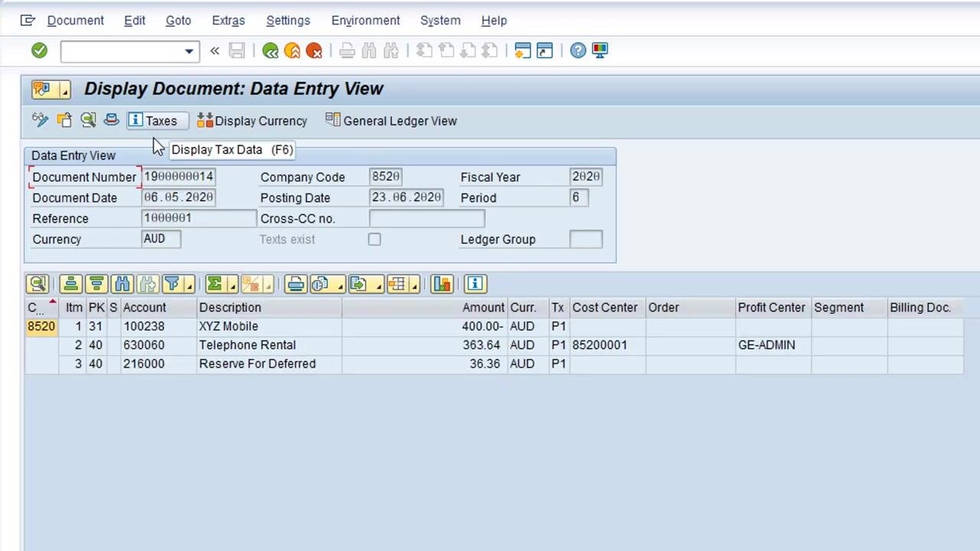
Task: Open the Document menu
Action: coord(75,21)
